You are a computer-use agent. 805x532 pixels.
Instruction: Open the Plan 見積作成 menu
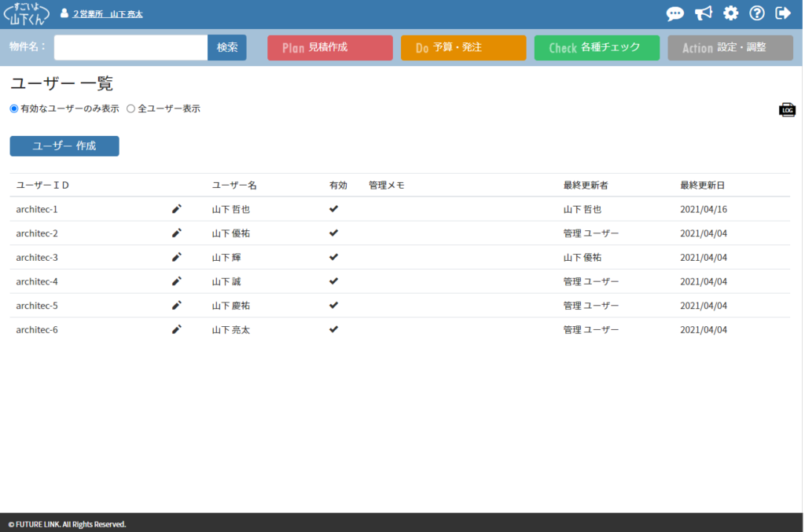coord(329,48)
